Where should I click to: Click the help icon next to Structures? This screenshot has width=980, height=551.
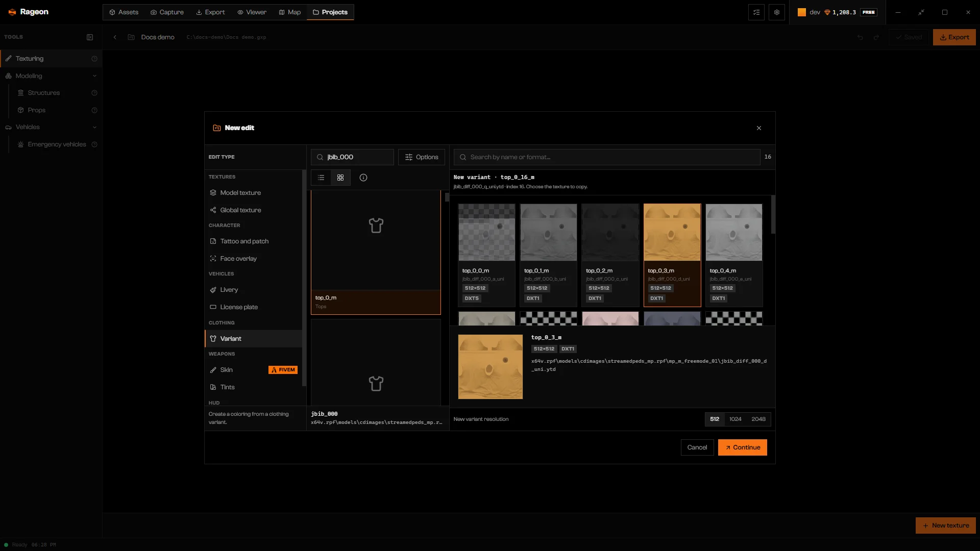tap(94, 93)
